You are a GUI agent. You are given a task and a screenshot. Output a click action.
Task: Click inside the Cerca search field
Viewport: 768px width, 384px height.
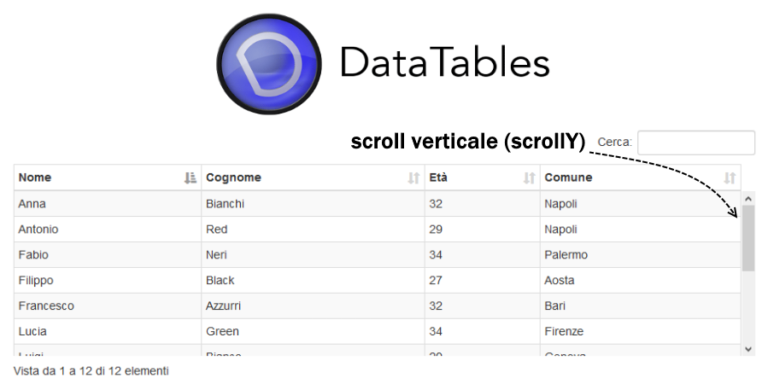point(696,143)
